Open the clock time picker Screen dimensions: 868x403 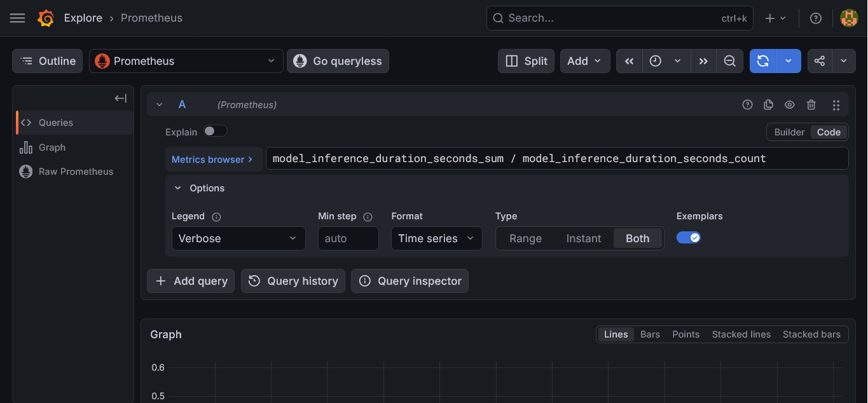click(656, 61)
